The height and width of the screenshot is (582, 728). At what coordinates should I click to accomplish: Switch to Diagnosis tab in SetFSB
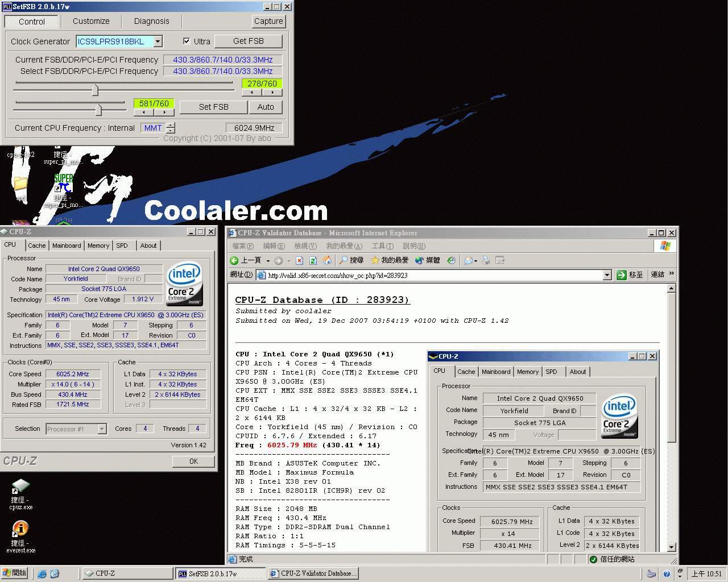151,21
